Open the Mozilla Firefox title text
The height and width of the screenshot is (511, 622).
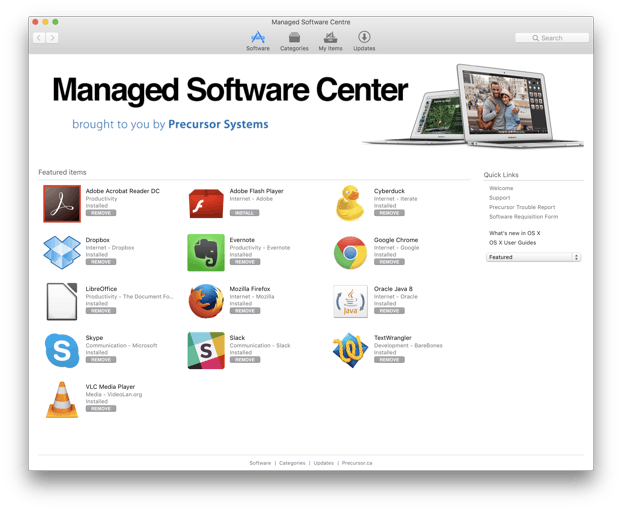250,288
